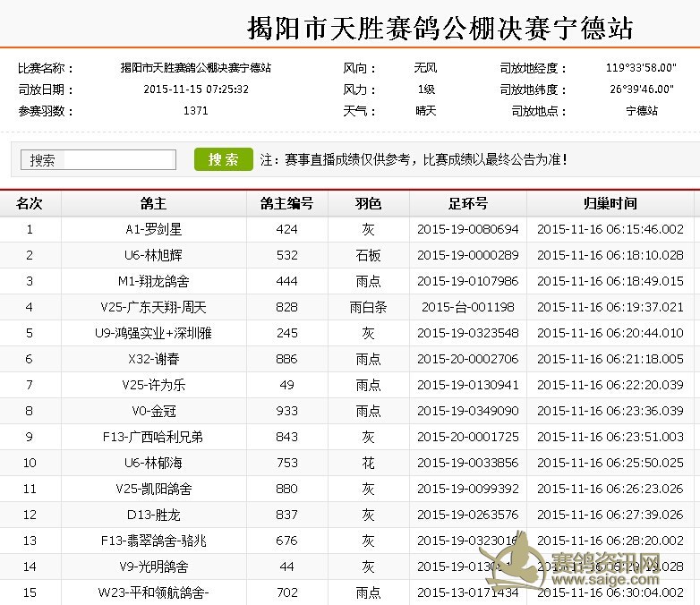The height and width of the screenshot is (605, 700).
Task: Click the 羽色 column header
Action: 368,203
